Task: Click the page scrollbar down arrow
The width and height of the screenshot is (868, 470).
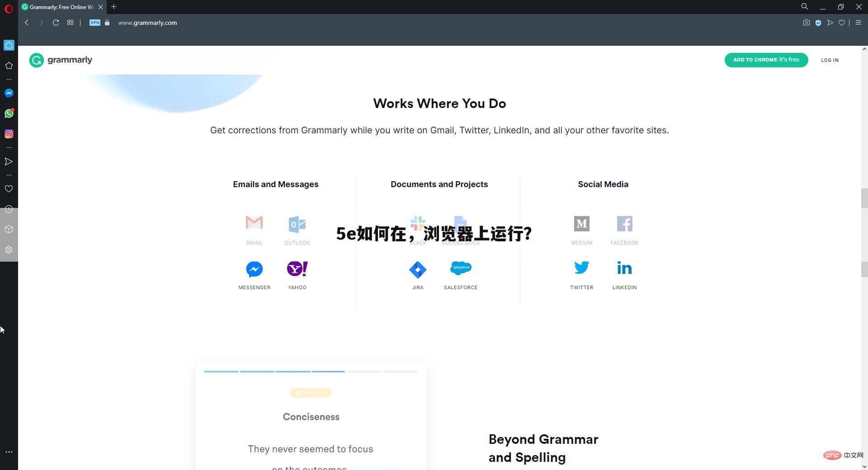Action: [x=864, y=466]
